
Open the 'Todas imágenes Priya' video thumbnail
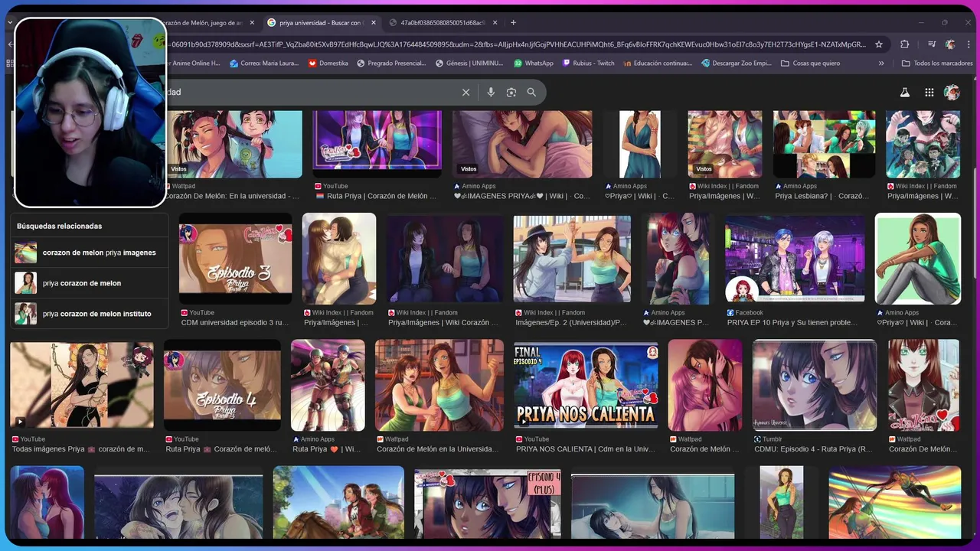point(82,385)
